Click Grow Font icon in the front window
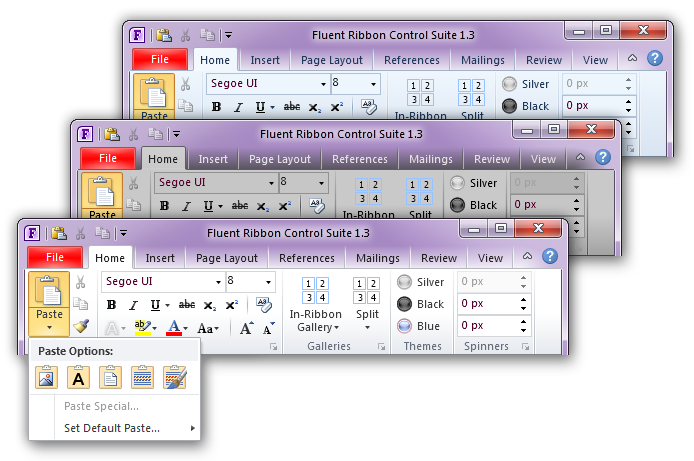The height and width of the screenshot is (461, 694). 245,328
